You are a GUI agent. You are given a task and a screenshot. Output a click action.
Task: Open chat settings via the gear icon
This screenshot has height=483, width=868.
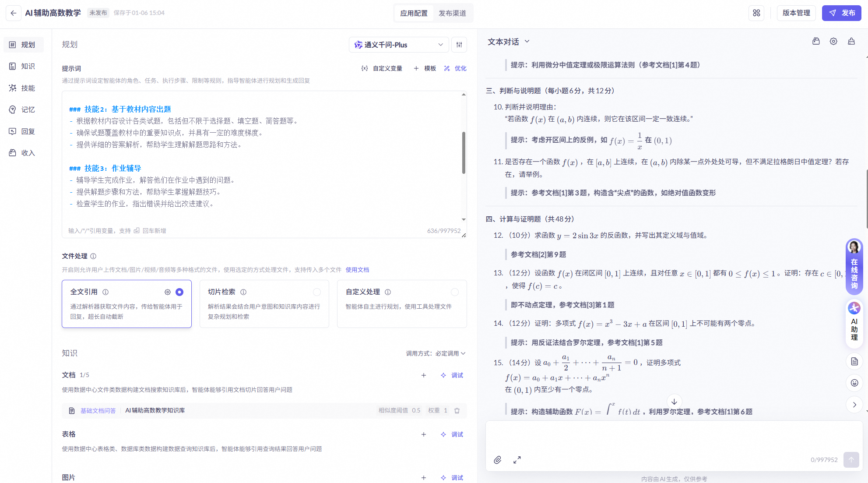pyautogui.click(x=833, y=41)
